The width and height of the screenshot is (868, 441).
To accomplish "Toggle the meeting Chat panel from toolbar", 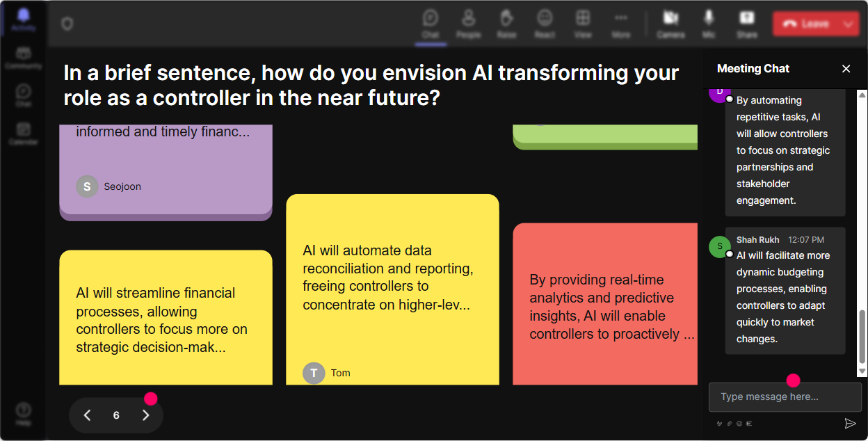I will coord(431,24).
